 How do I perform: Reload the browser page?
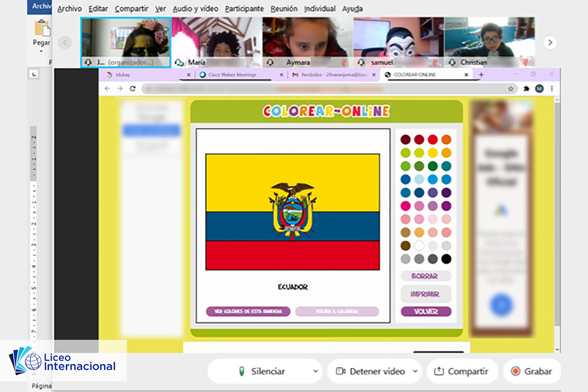(x=132, y=89)
